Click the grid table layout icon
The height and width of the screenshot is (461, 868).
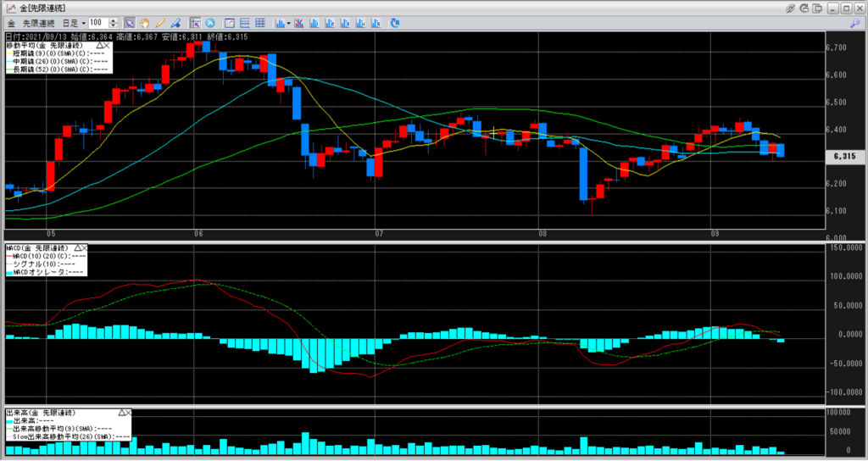click(260, 23)
